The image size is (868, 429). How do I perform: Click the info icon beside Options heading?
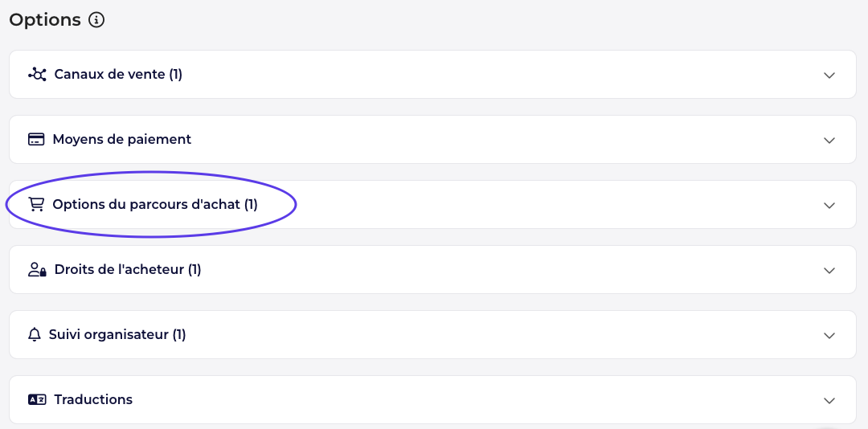click(x=96, y=20)
